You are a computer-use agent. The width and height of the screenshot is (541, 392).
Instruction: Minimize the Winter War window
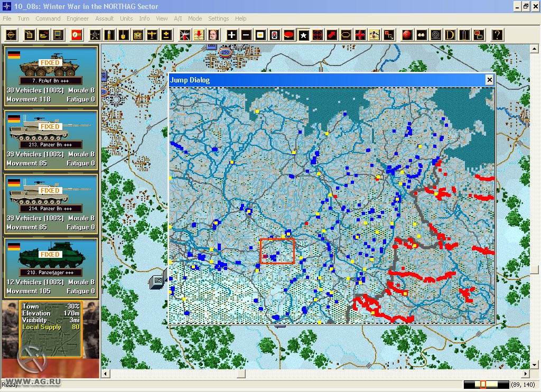click(517, 6)
